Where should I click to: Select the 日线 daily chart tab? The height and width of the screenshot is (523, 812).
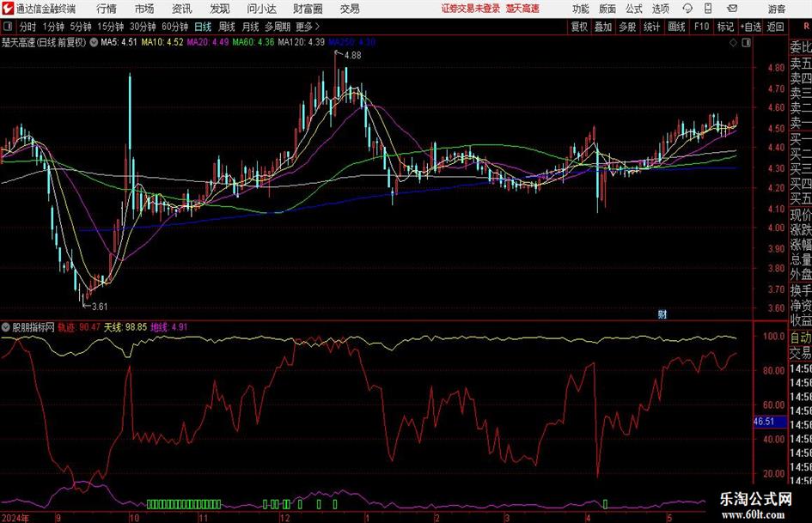point(203,27)
